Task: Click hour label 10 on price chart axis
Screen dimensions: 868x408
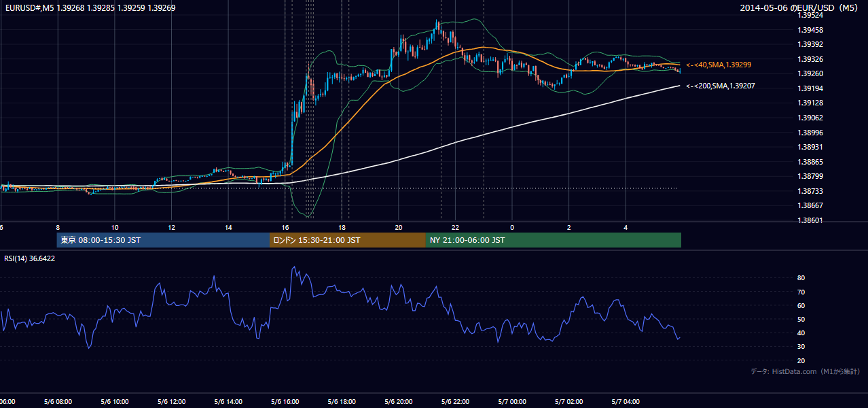Action: (x=115, y=227)
